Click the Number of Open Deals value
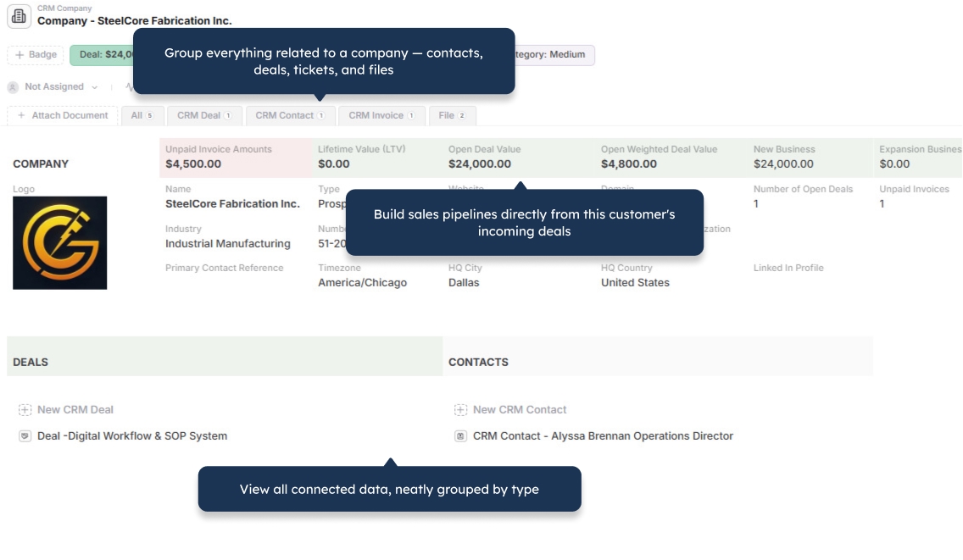 756,204
